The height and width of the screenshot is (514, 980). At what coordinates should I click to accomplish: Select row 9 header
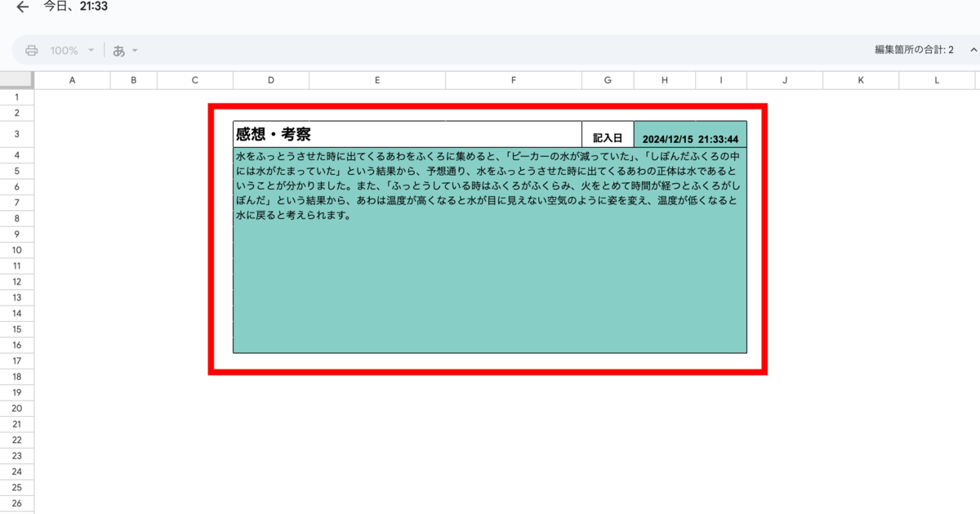[x=17, y=234]
